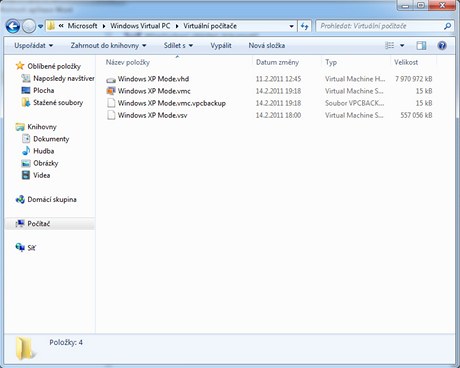Click the Knihovny libraries icon

20,127
